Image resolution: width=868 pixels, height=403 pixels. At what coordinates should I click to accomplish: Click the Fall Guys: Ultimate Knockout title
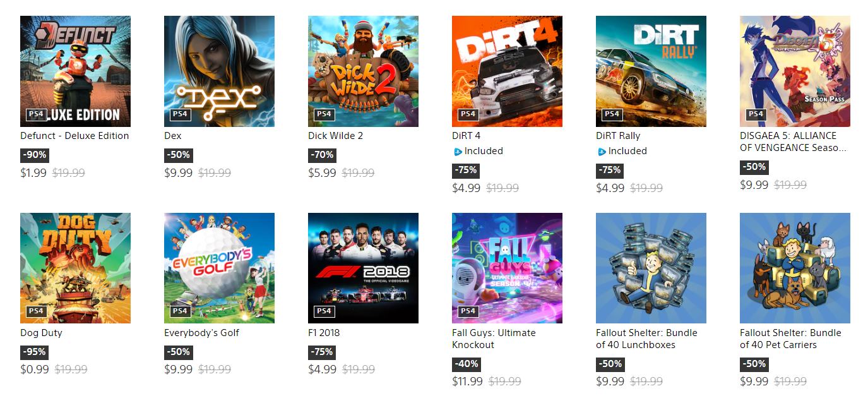coord(494,339)
